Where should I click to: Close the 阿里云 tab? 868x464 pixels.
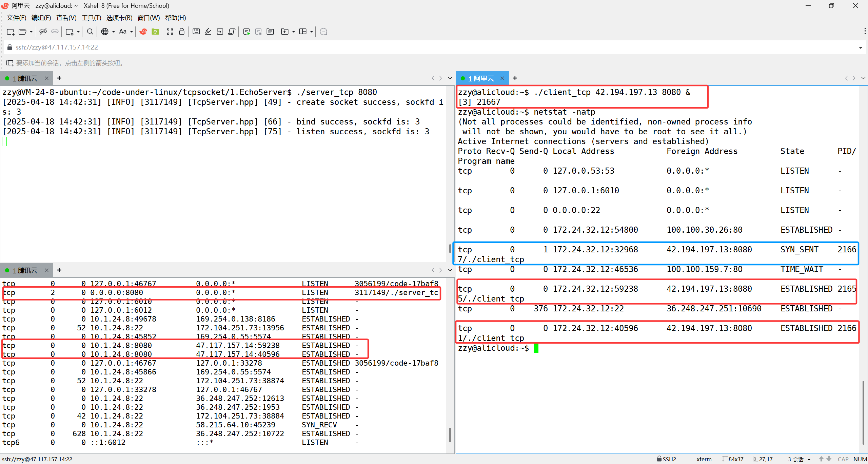(x=502, y=78)
